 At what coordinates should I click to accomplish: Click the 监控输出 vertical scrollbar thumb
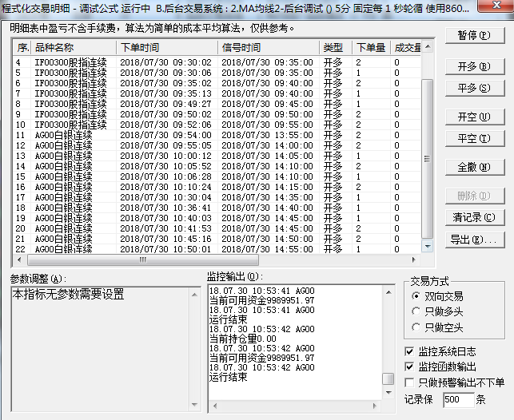pos(388,378)
